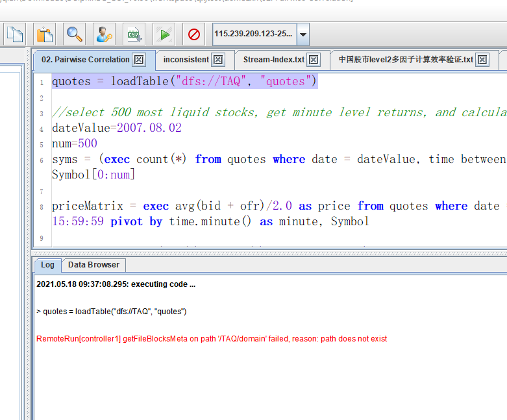Screen dimensions: 507x420
Task: Click the CSV export icon
Action: (134, 34)
